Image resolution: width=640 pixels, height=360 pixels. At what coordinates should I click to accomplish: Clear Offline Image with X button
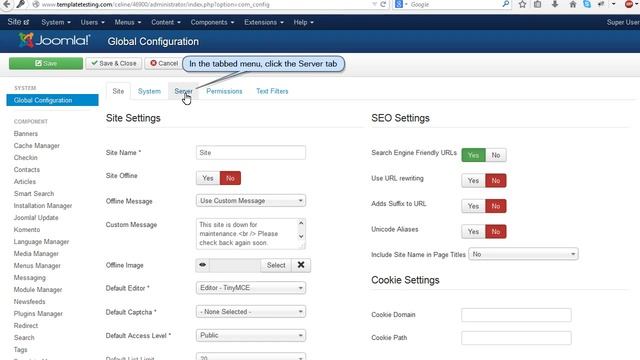click(301, 265)
